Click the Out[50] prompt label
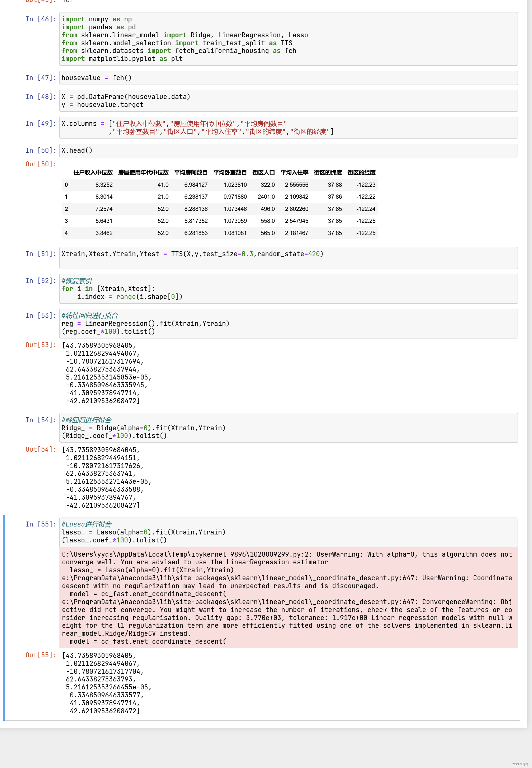Screen dimensions: 532x768 pos(41,164)
